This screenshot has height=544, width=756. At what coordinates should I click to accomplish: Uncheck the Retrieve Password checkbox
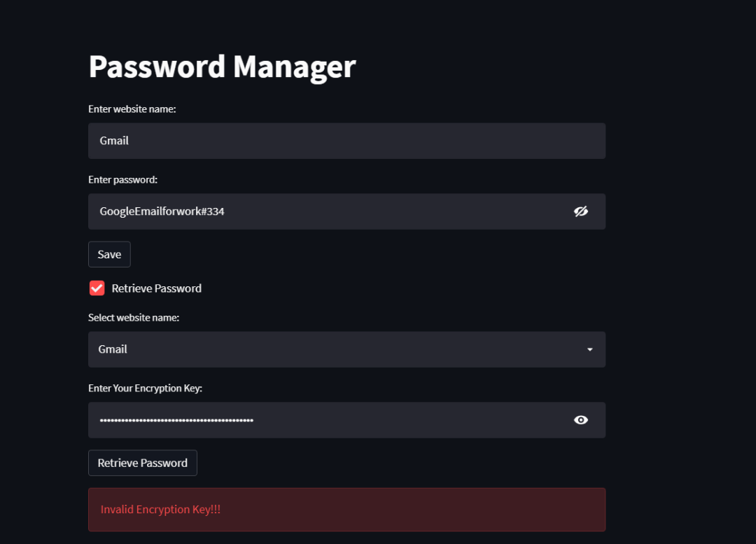point(97,288)
